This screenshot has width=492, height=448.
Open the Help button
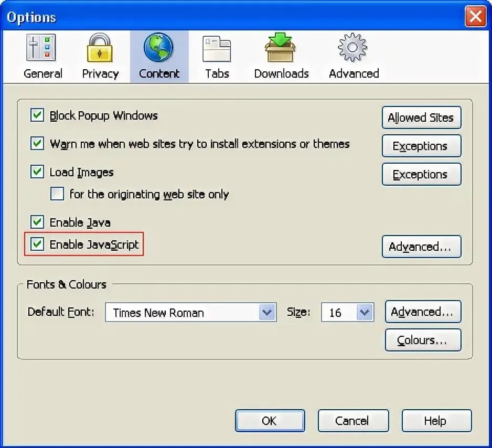pyautogui.click(x=436, y=421)
